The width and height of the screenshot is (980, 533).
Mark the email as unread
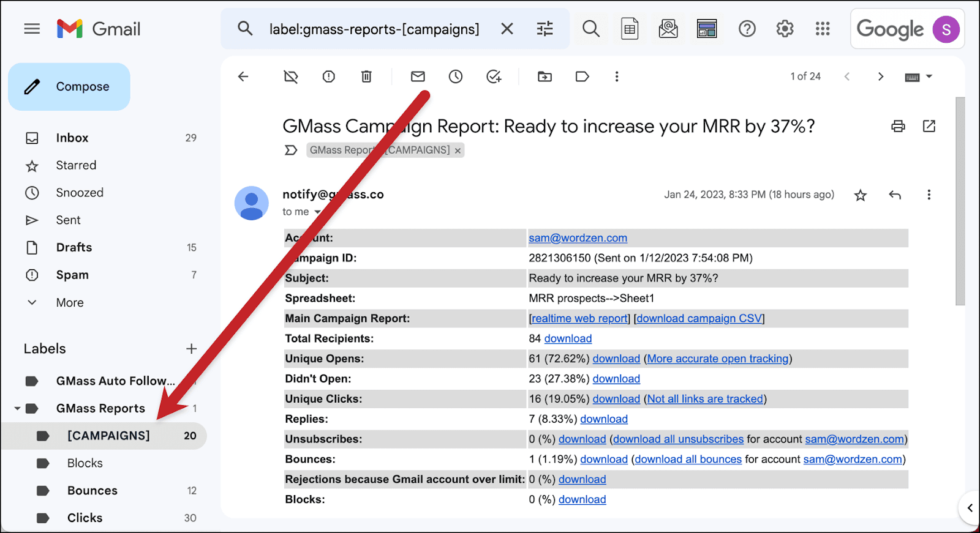(418, 76)
